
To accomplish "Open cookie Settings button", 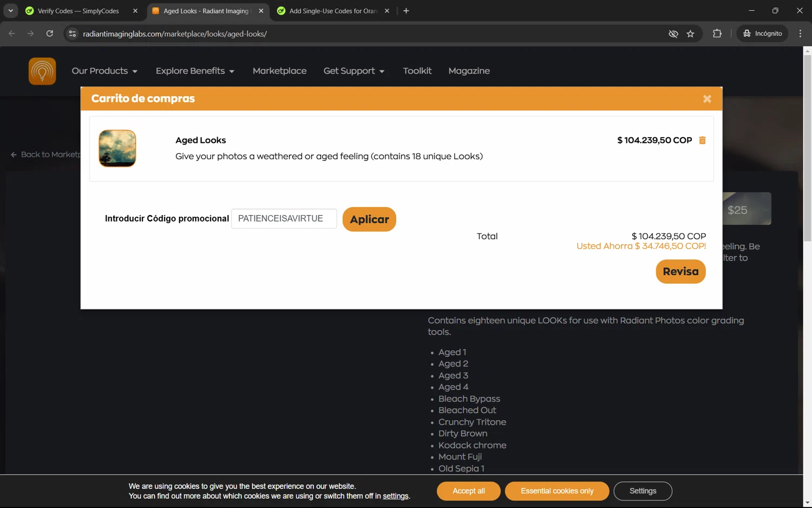I will pyautogui.click(x=643, y=491).
